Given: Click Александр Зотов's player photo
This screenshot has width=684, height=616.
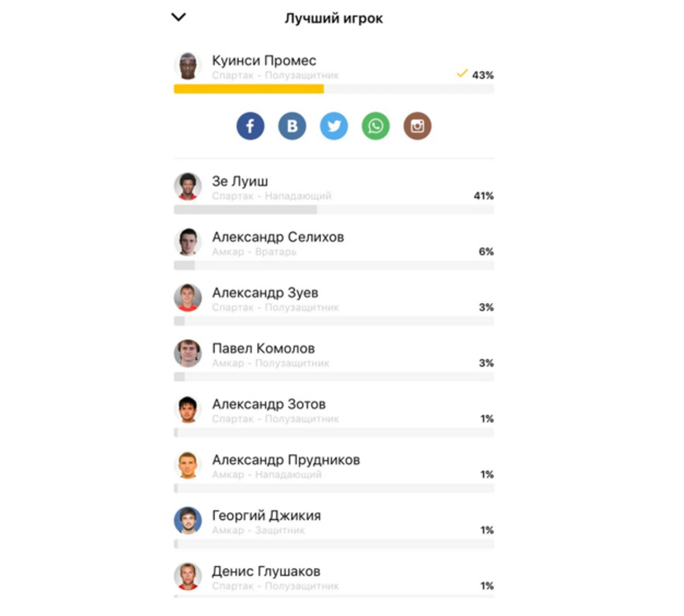Looking at the screenshot, I should pos(188,409).
